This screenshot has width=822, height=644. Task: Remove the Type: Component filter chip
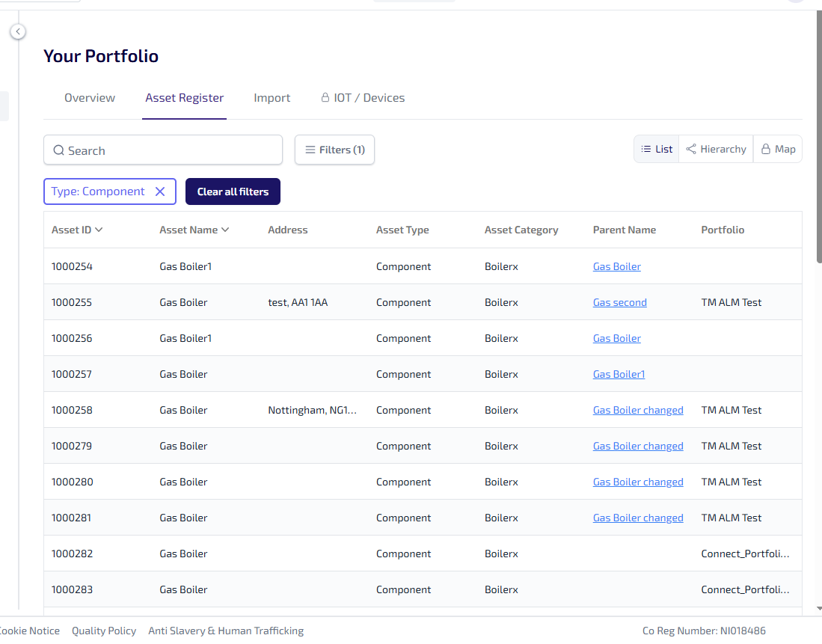159,191
